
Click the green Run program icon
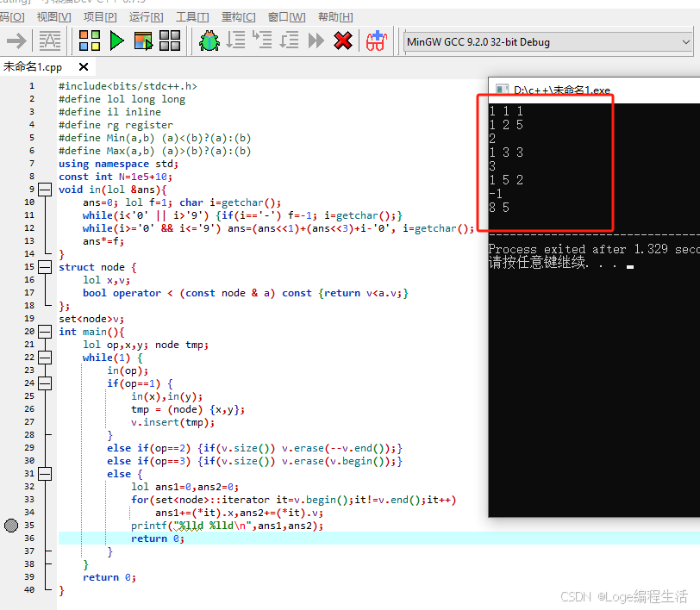pos(117,41)
